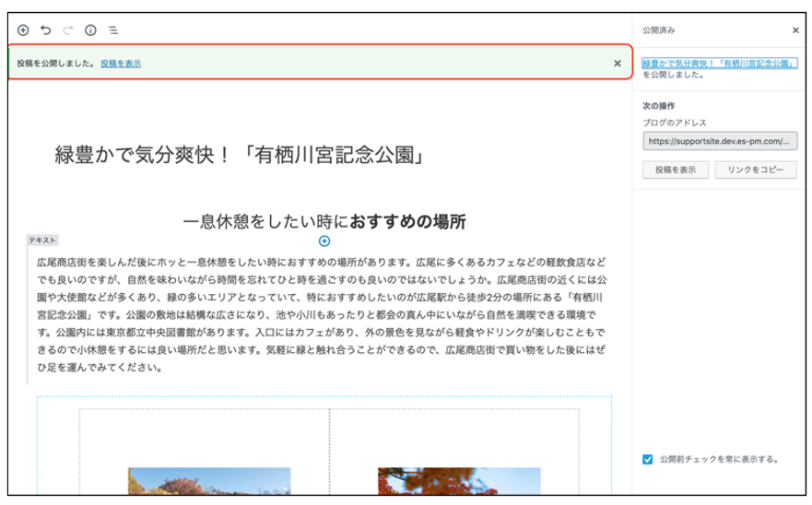Dismiss the 投稿を公開しました notice
The image size is (812, 505).
coord(618,64)
